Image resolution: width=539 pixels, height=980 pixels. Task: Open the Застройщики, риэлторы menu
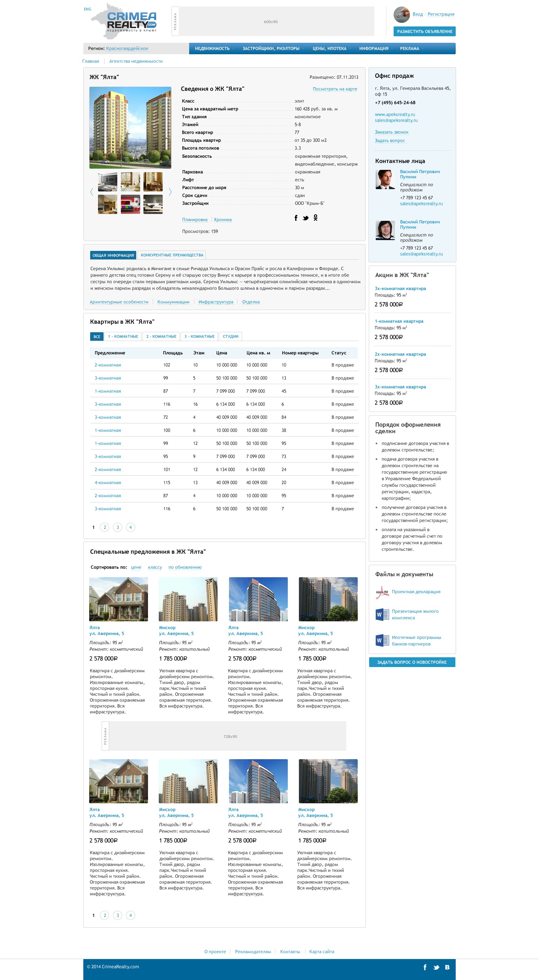[x=271, y=49]
